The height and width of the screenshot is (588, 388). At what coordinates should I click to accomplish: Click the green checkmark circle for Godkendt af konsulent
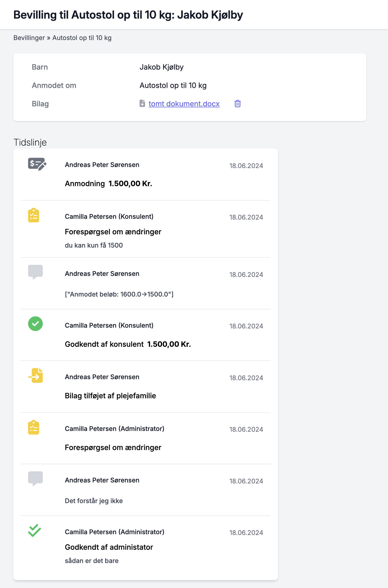(x=35, y=324)
